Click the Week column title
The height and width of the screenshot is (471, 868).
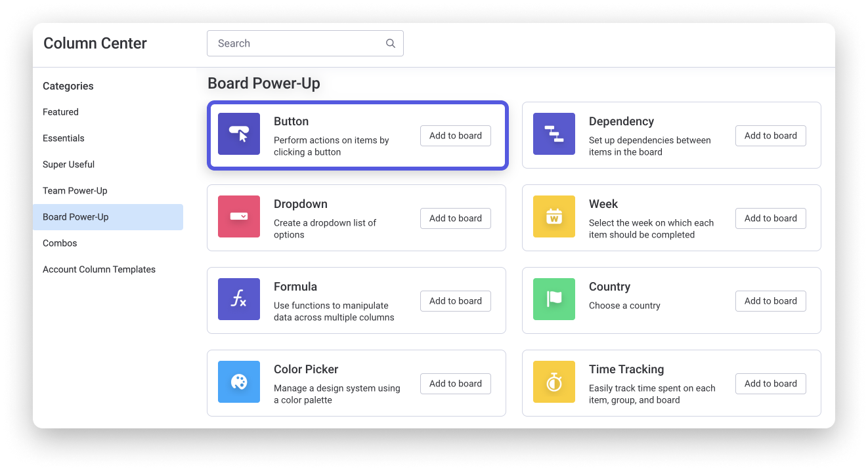[603, 204]
